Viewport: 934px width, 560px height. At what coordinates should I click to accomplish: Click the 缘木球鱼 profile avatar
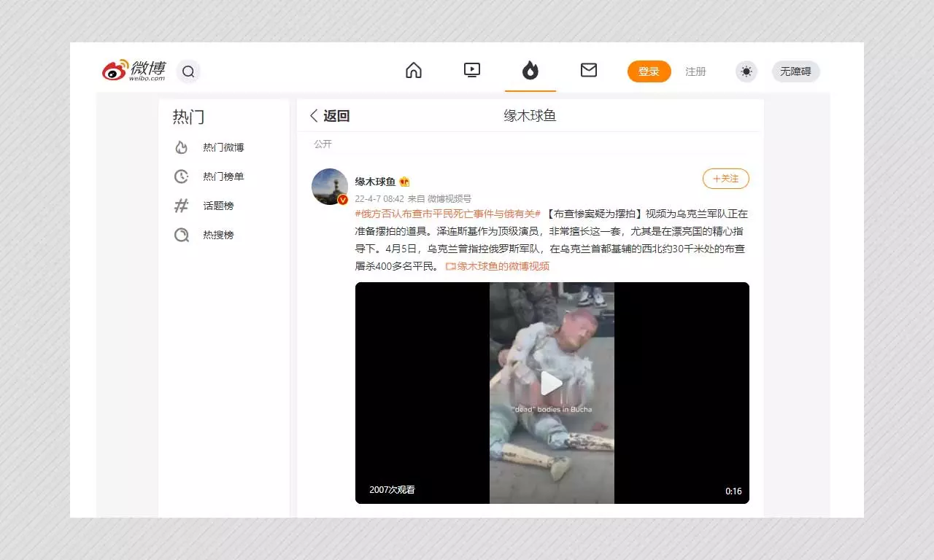coord(330,187)
